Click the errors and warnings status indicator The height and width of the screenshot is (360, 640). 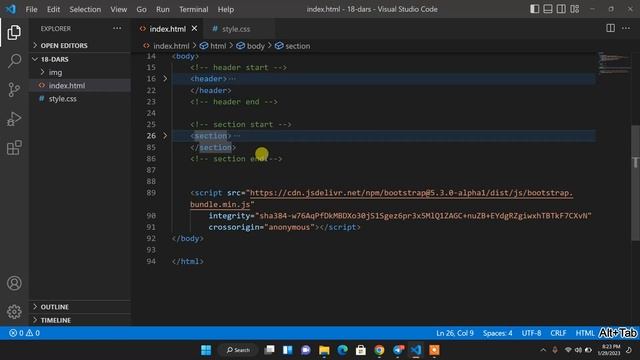[x=24, y=333]
